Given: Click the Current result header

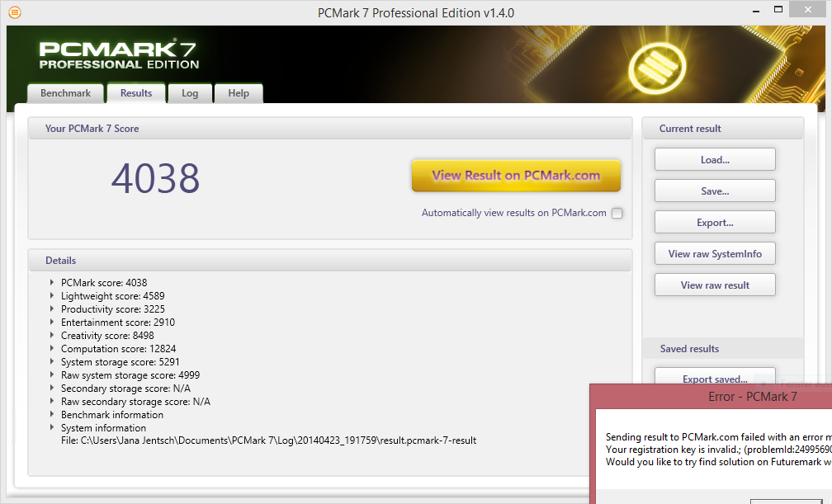Looking at the screenshot, I should tap(690, 129).
